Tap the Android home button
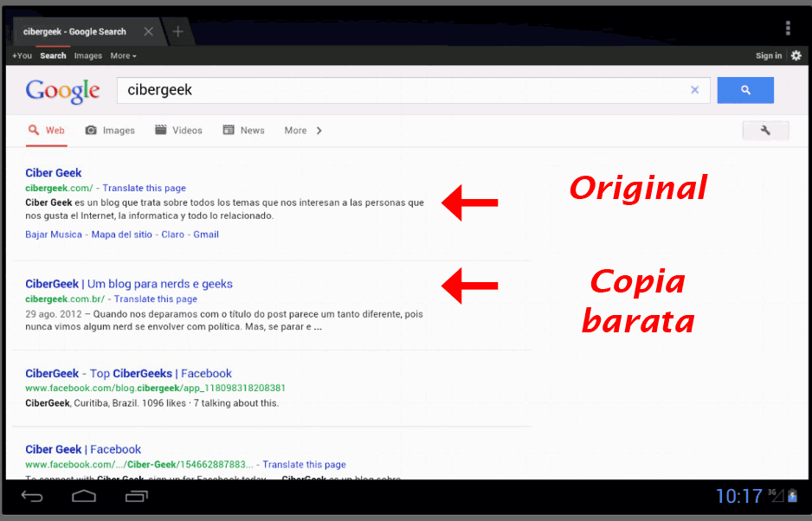This screenshot has width=812, height=521. click(x=83, y=496)
